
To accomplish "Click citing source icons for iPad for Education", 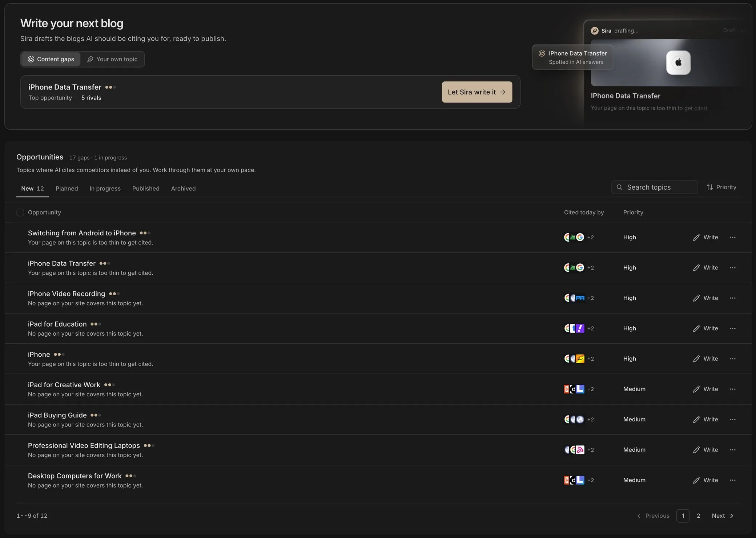I will pos(574,328).
